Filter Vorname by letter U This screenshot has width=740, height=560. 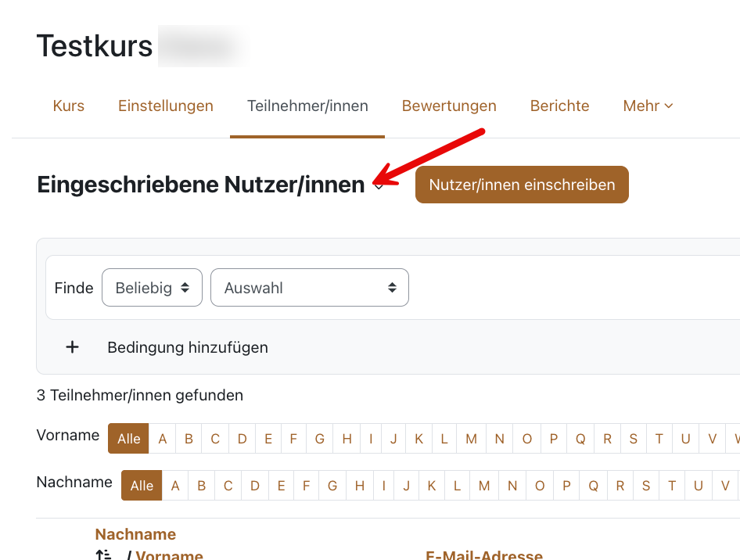point(686,439)
